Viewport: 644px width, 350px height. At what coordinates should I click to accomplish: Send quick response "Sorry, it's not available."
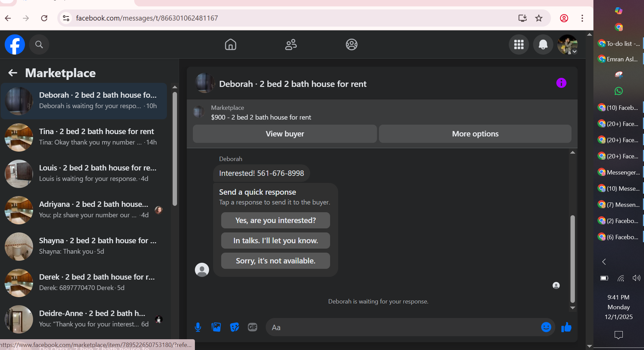pos(275,261)
